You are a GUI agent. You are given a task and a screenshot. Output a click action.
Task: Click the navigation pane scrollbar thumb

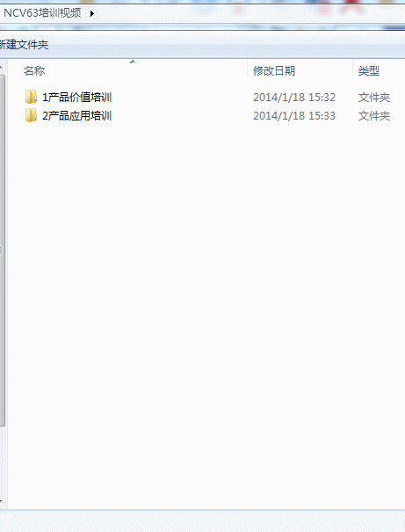[2, 251]
